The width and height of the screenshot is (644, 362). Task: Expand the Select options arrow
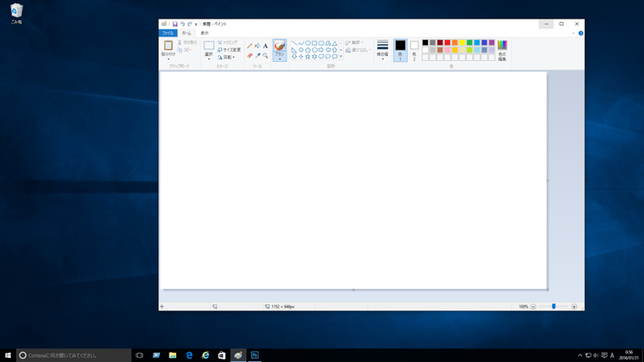pyautogui.click(x=209, y=58)
